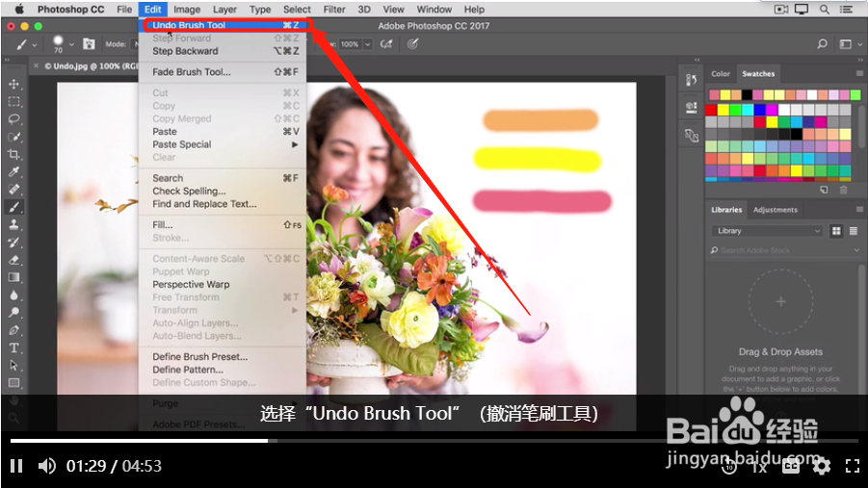
Task: Select the History Brush tool
Action: pos(13,243)
